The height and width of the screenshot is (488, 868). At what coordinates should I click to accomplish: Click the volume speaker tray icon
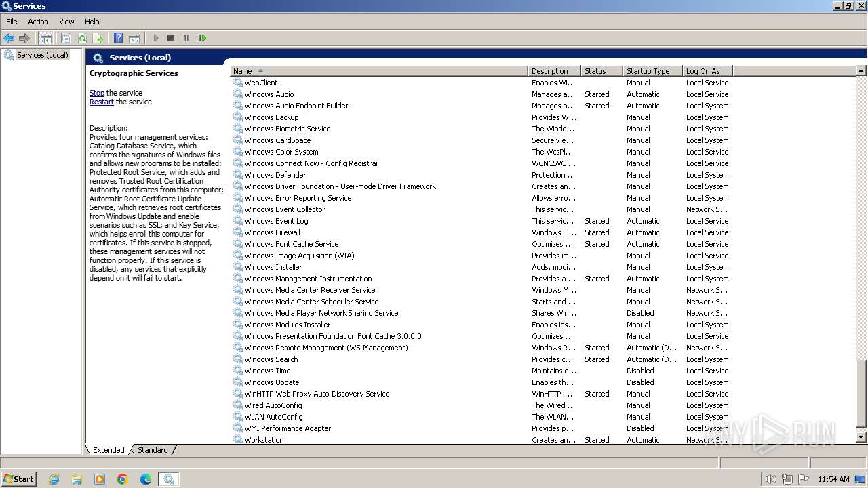(770, 479)
